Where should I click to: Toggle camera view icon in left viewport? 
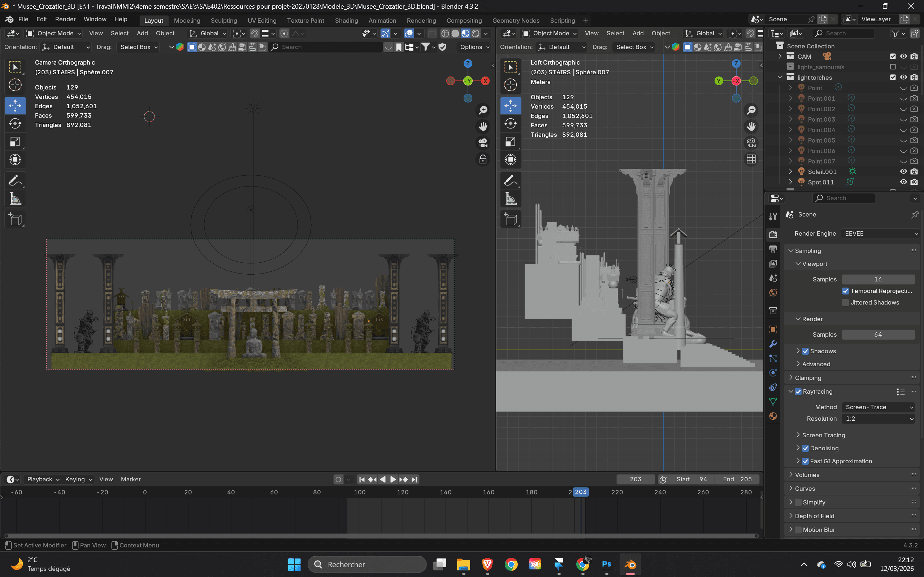point(483,143)
